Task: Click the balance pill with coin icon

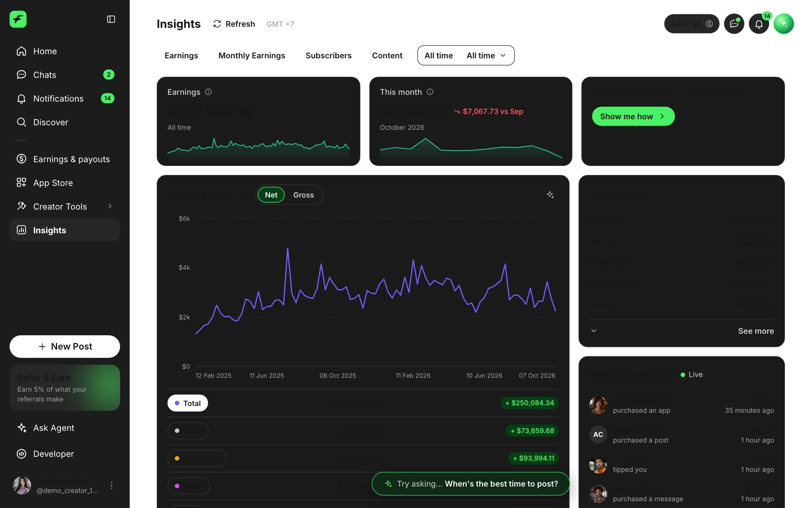Action: click(692, 24)
